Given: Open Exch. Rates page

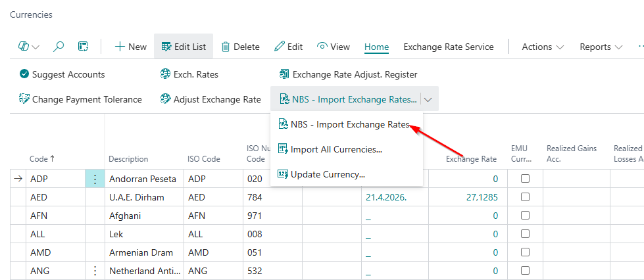Looking at the screenshot, I should 189,74.
